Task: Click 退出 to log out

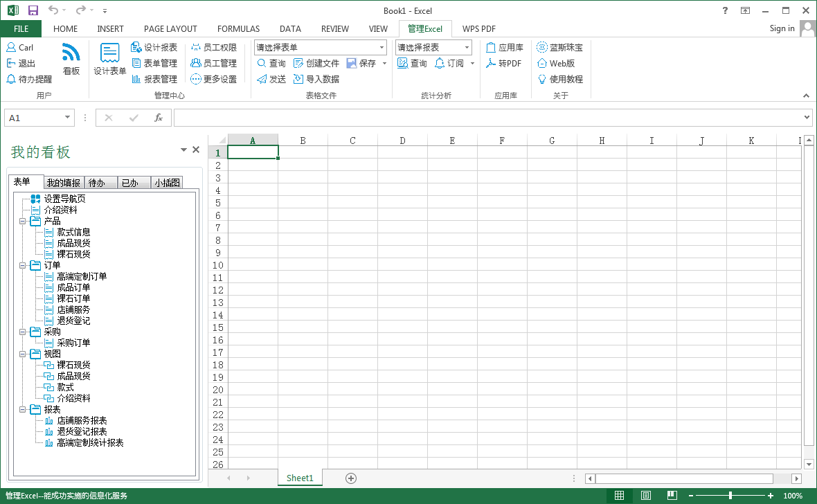Action: tap(21, 63)
